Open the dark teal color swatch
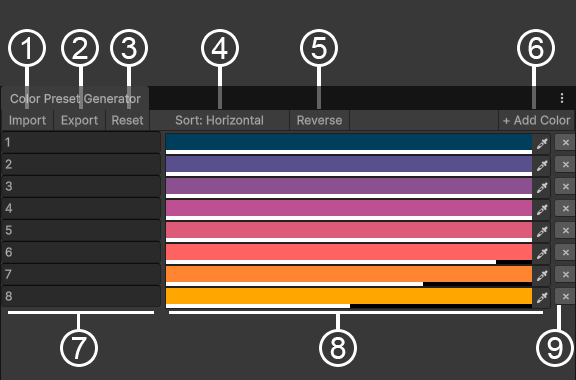Image resolution: width=576 pixels, height=380 pixels. (349, 144)
